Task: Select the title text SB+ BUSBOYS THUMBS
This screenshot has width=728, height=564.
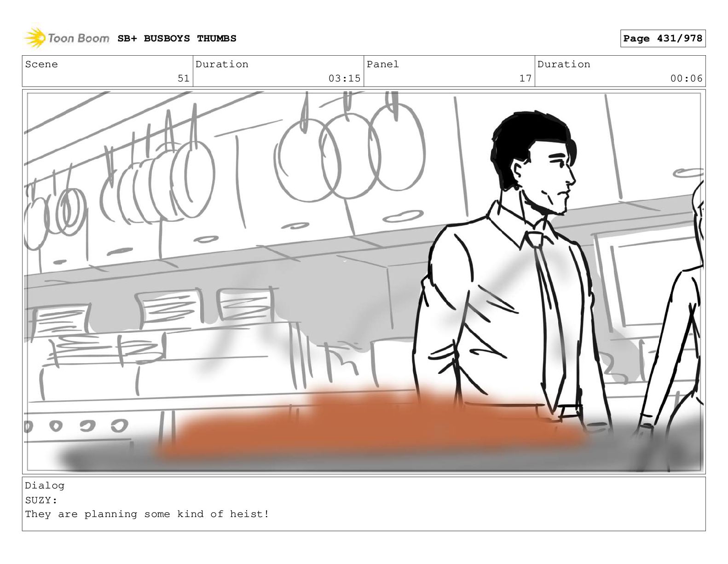Action: tap(177, 39)
